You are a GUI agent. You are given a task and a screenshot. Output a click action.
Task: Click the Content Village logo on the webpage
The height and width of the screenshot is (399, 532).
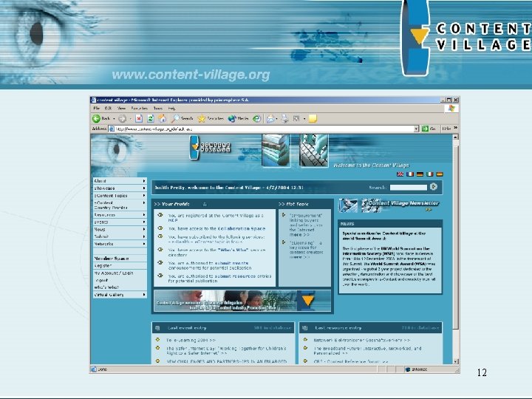coord(210,148)
